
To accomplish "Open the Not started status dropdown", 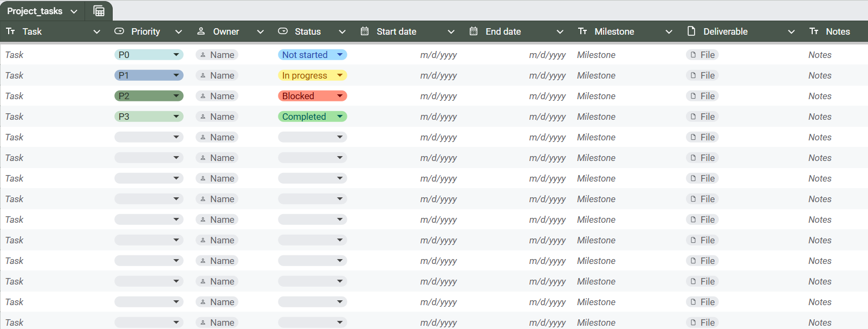I will 313,55.
